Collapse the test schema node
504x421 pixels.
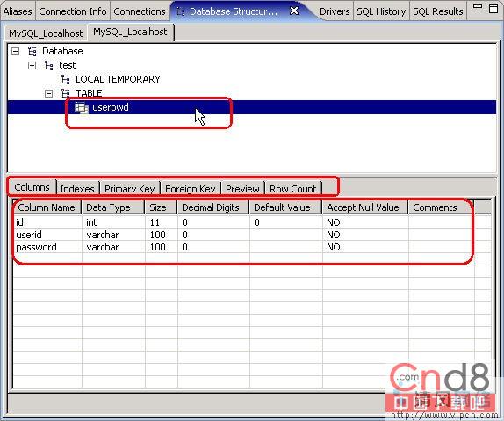(32, 66)
